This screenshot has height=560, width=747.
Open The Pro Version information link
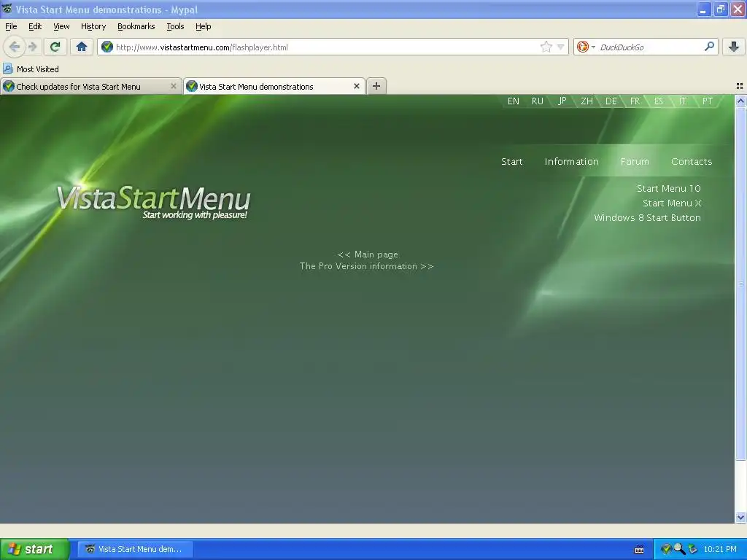[x=366, y=266]
